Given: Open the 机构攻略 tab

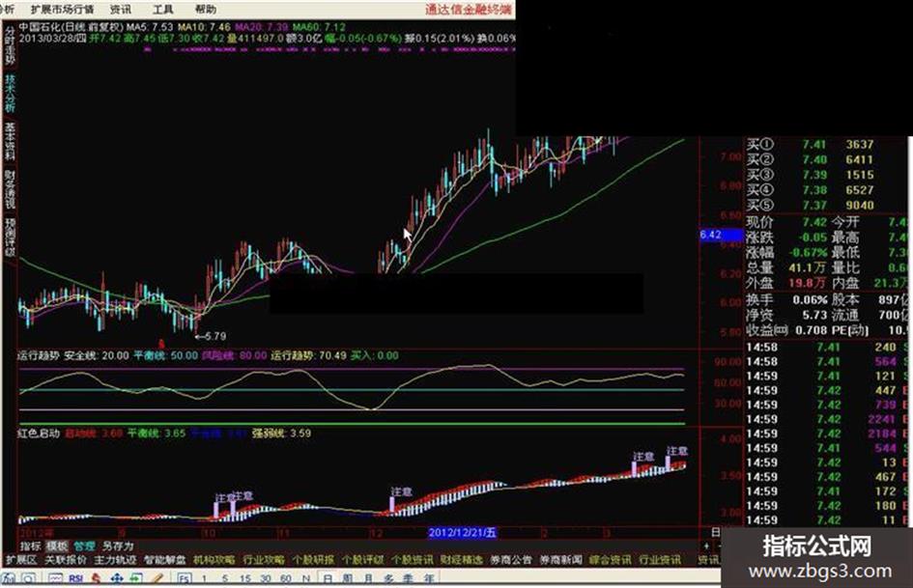Looking at the screenshot, I should point(214,560).
